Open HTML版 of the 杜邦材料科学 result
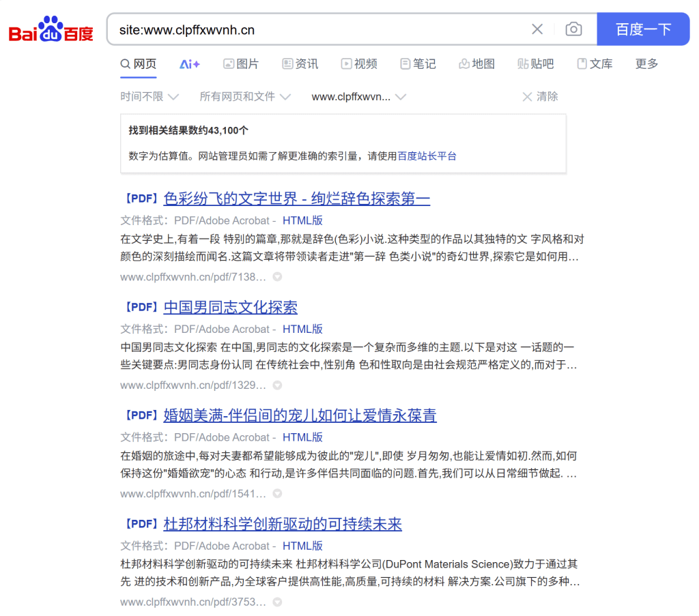 [x=302, y=546]
